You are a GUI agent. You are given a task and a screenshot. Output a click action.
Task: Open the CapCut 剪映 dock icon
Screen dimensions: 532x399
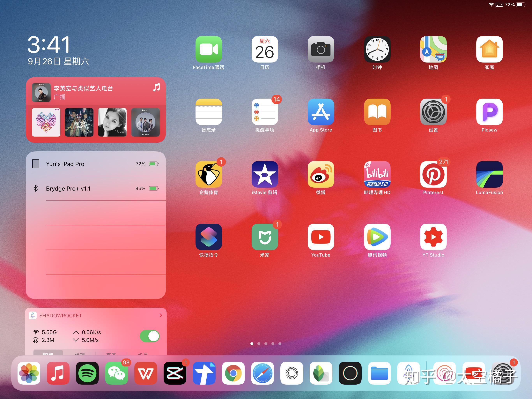(175, 373)
